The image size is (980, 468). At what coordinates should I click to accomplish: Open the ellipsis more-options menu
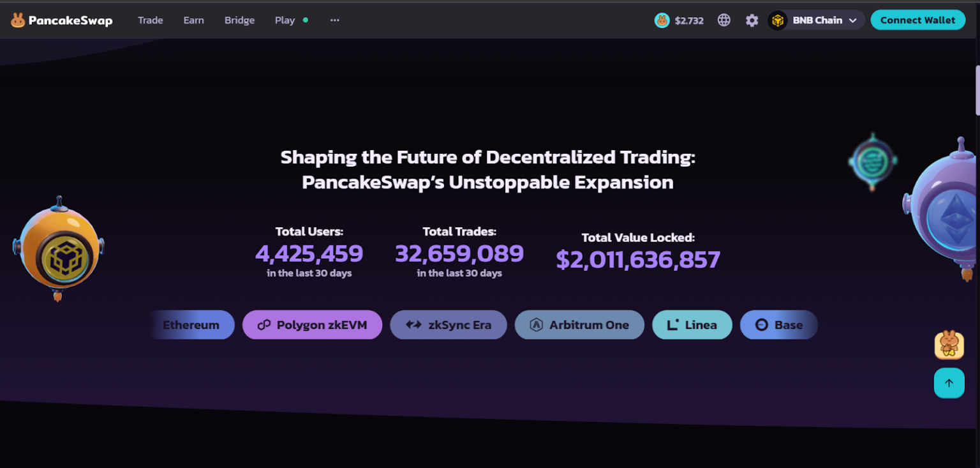[334, 20]
